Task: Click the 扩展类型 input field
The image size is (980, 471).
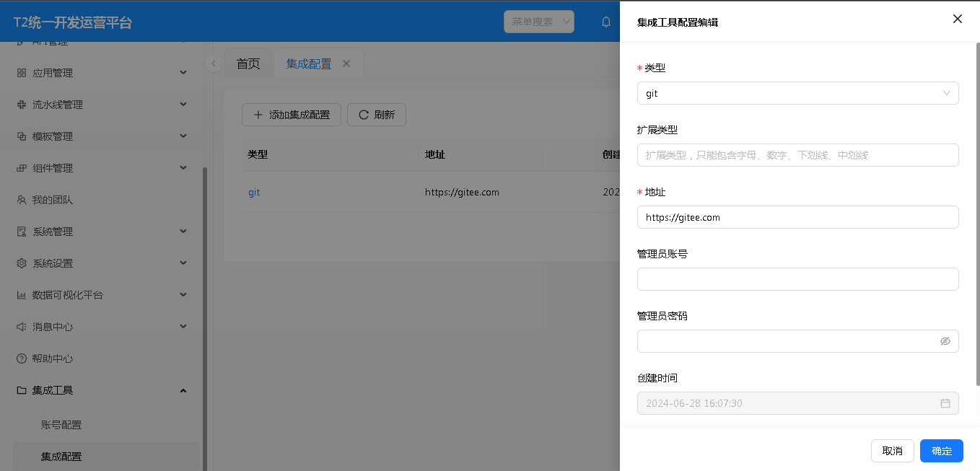Action: coord(797,155)
